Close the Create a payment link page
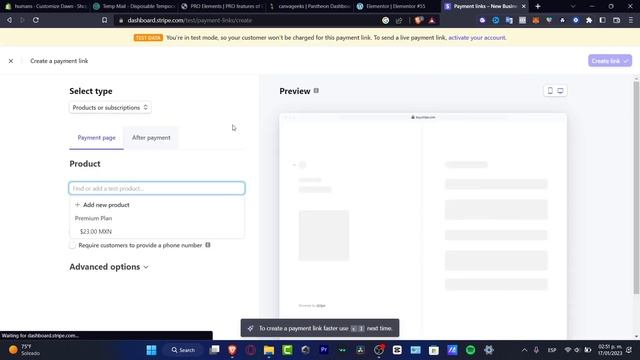Viewport: 640px width, 360px height. point(11,61)
